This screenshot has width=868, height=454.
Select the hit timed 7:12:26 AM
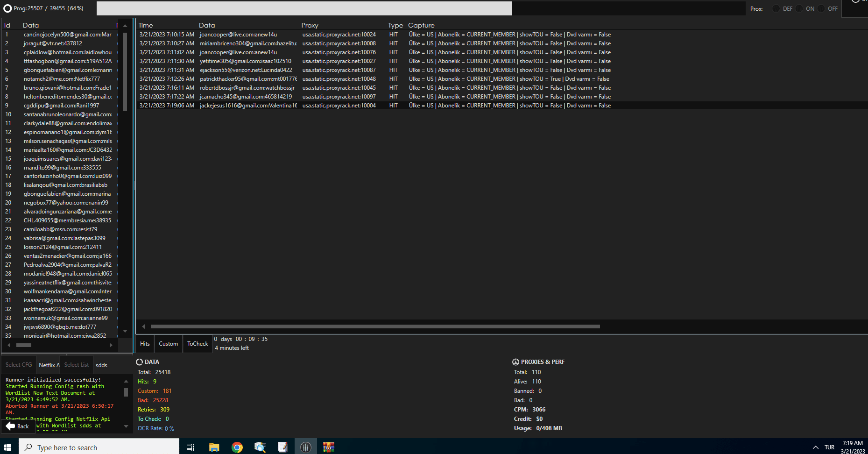502,79
